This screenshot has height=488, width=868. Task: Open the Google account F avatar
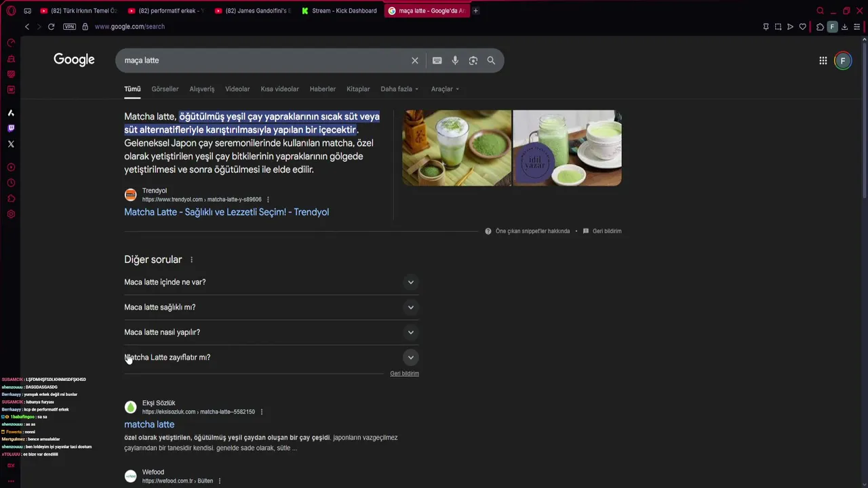[843, 60]
